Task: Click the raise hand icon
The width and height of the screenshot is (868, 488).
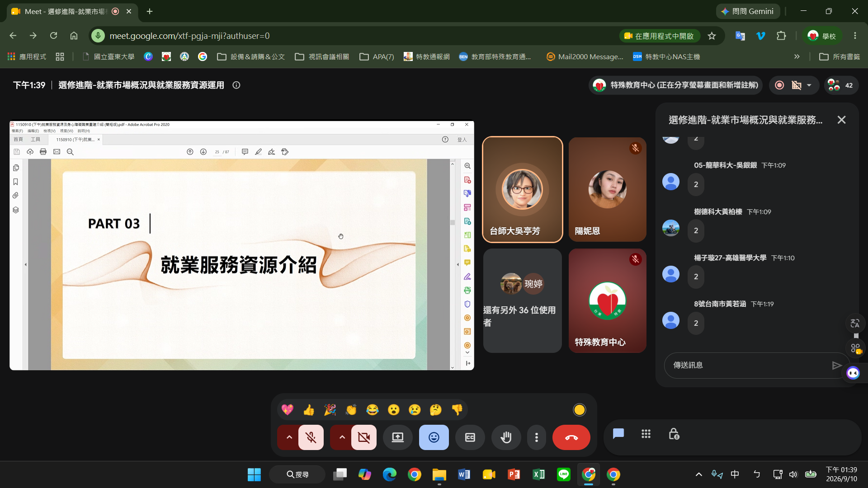Action: [506, 437]
